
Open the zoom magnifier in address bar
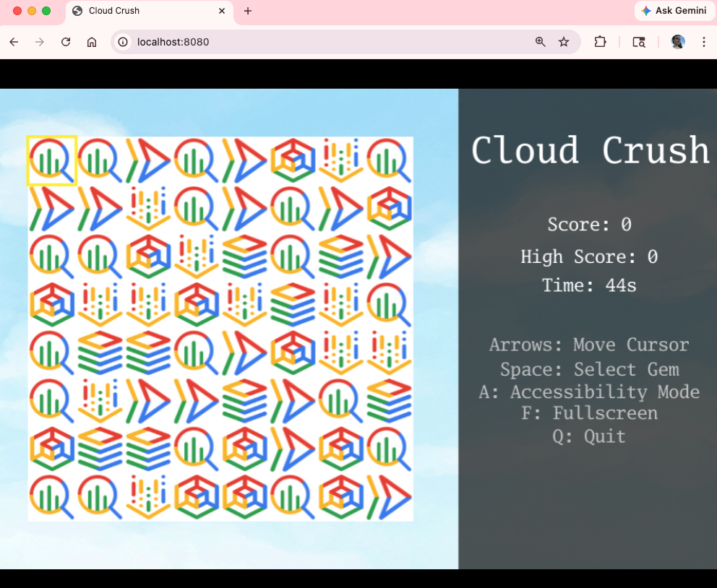(x=540, y=42)
